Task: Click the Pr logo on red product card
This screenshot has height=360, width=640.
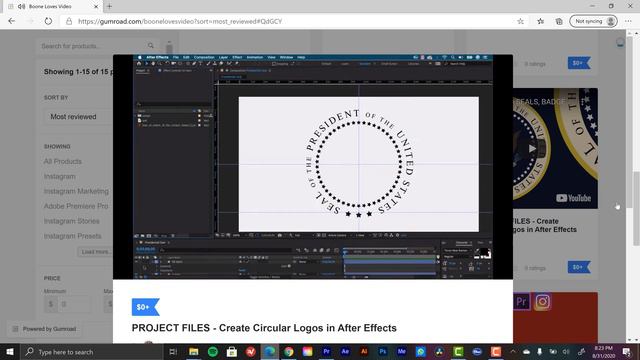Action: [x=521, y=302]
